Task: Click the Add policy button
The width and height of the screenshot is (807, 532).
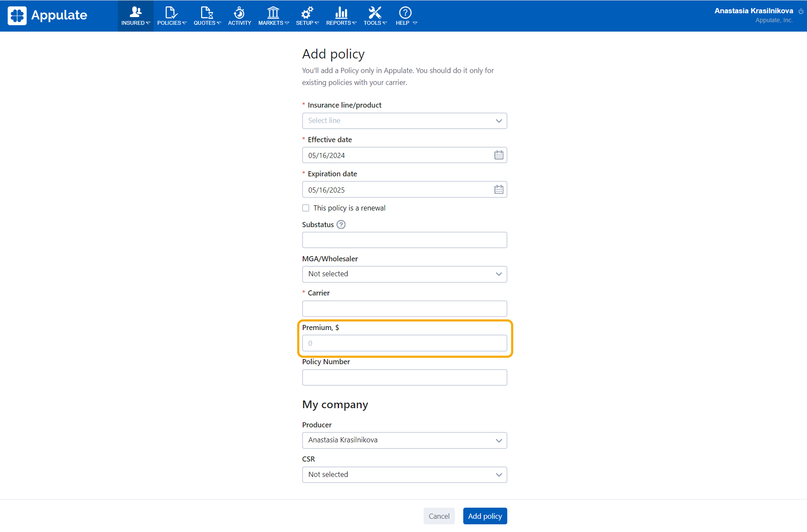Action: (x=485, y=516)
